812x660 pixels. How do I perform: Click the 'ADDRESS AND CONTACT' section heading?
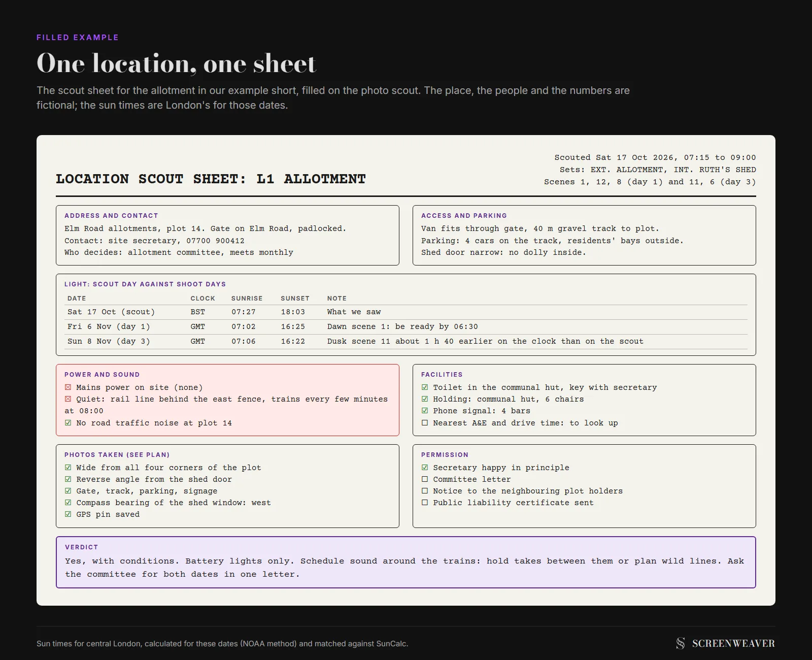click(111, 216)
